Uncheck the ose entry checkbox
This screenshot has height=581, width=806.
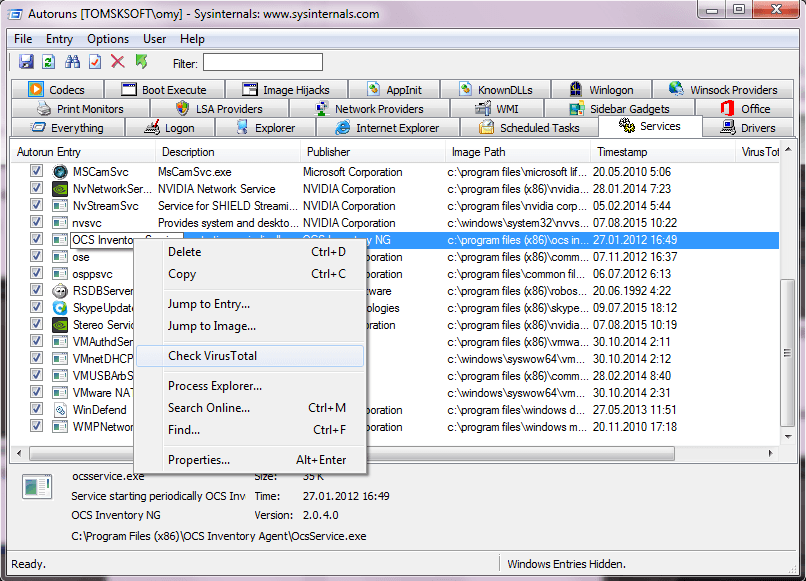pos(36,255)
